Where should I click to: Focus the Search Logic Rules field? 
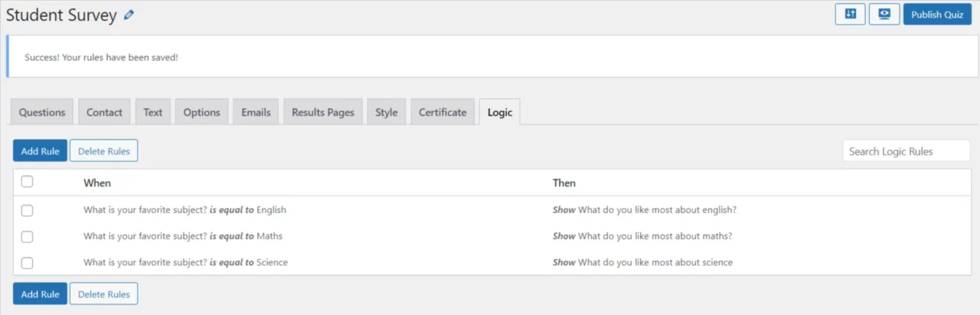coord(906,151)
